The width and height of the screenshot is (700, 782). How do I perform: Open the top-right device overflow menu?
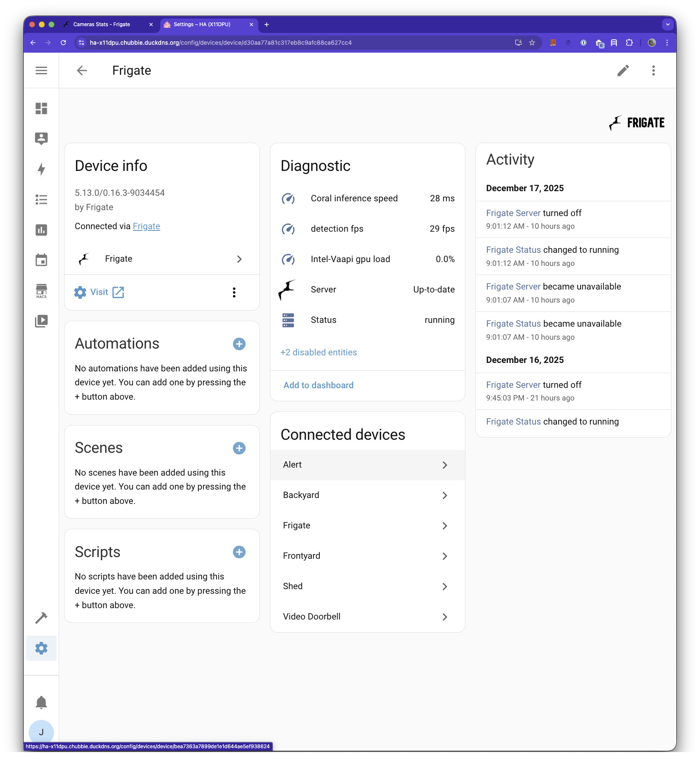(x=653, y=70)
